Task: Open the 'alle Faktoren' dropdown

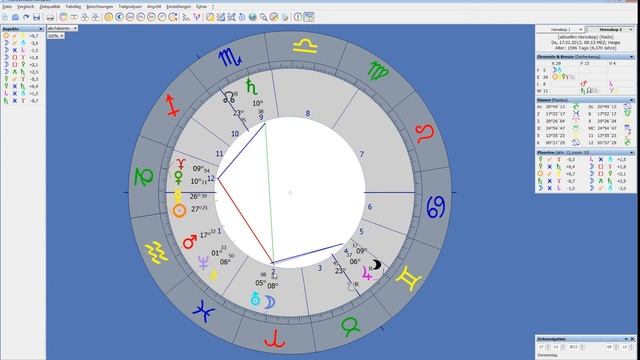Action: 62,28
